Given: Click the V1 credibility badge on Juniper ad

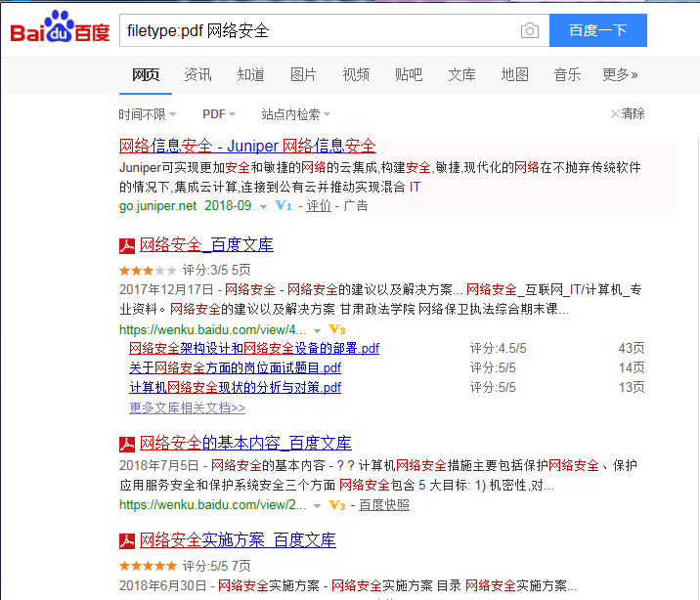Looking at the screenshot, I should pyautogui.click(x=284, y=205).
